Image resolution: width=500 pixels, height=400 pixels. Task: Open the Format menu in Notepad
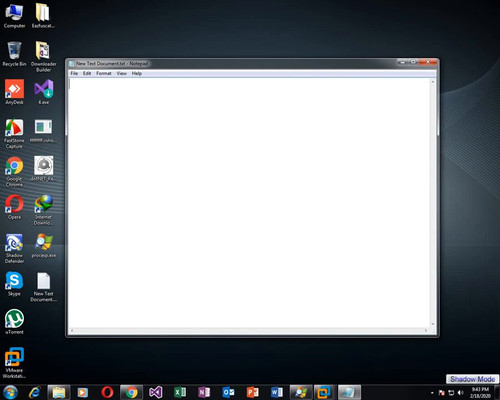(x=104, y=73)
